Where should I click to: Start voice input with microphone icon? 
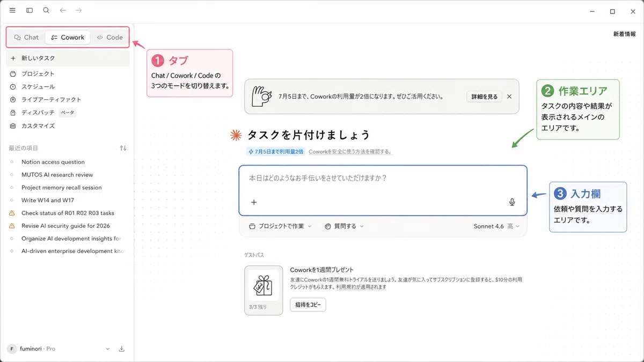(512, 202)
